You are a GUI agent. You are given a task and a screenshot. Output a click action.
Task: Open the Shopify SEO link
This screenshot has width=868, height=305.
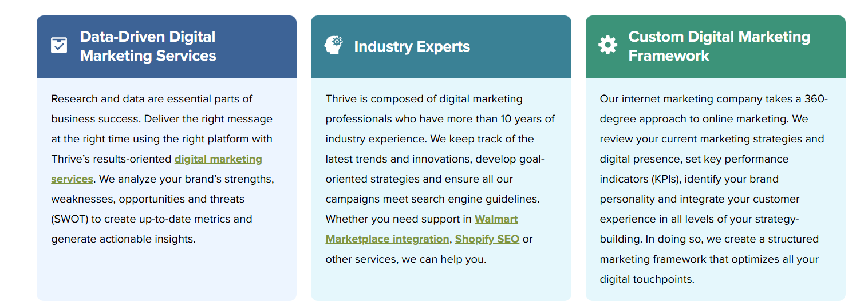[487, 239]
